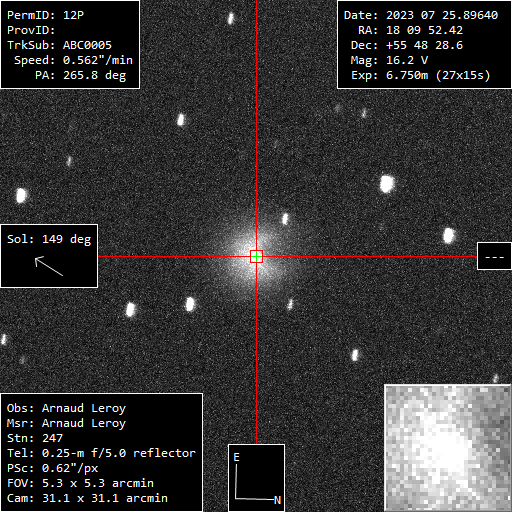The width and height of the screenshot is (512, 512).
Task: Click the Stn: 247 station code
Action: 35,438
